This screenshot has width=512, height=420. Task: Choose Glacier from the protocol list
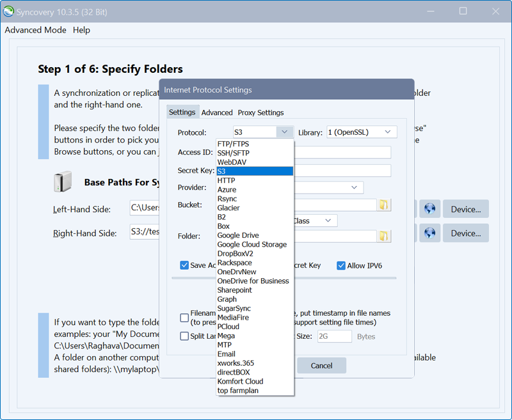pos(255,208)
